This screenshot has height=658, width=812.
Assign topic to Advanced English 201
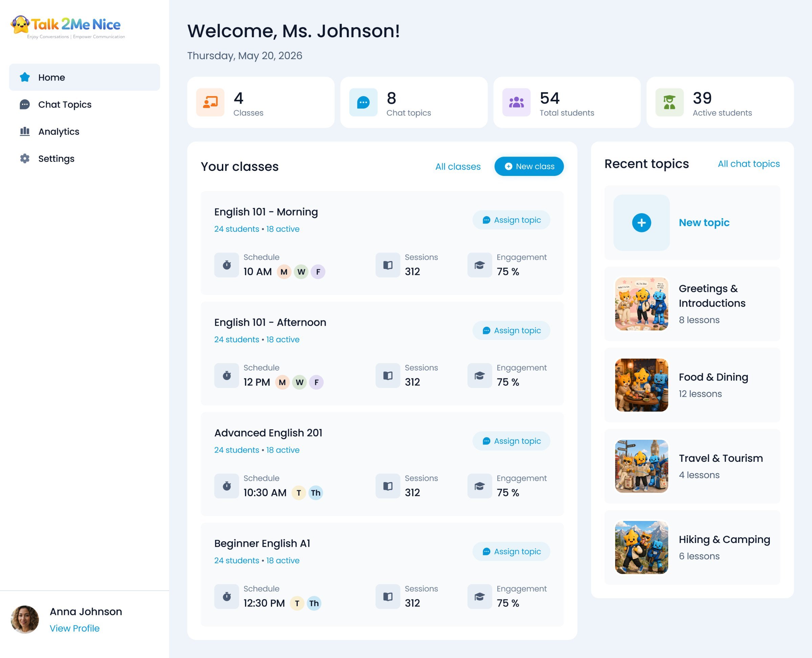pyautogui.click(x=511, y=441)
